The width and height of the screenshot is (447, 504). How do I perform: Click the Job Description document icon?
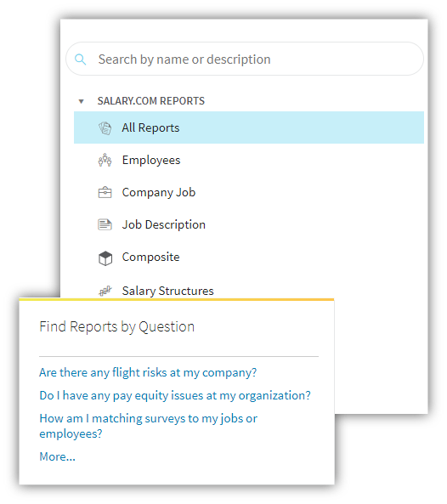[x=105, y=224]
